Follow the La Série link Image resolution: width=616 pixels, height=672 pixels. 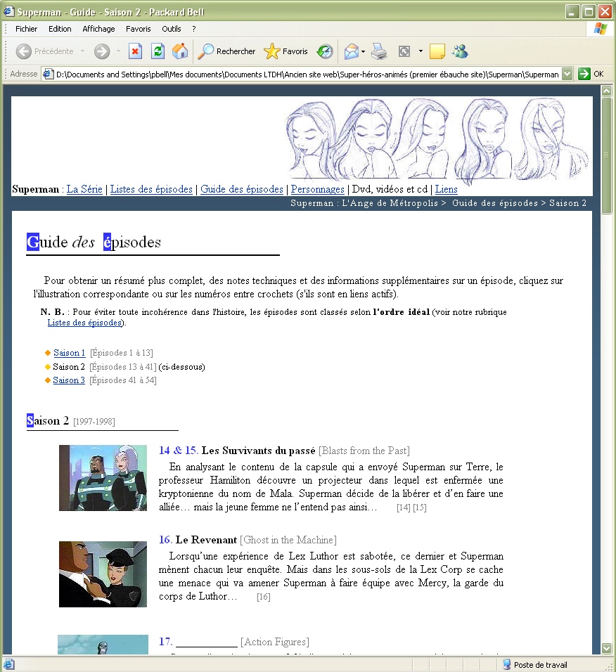point(84,189)
